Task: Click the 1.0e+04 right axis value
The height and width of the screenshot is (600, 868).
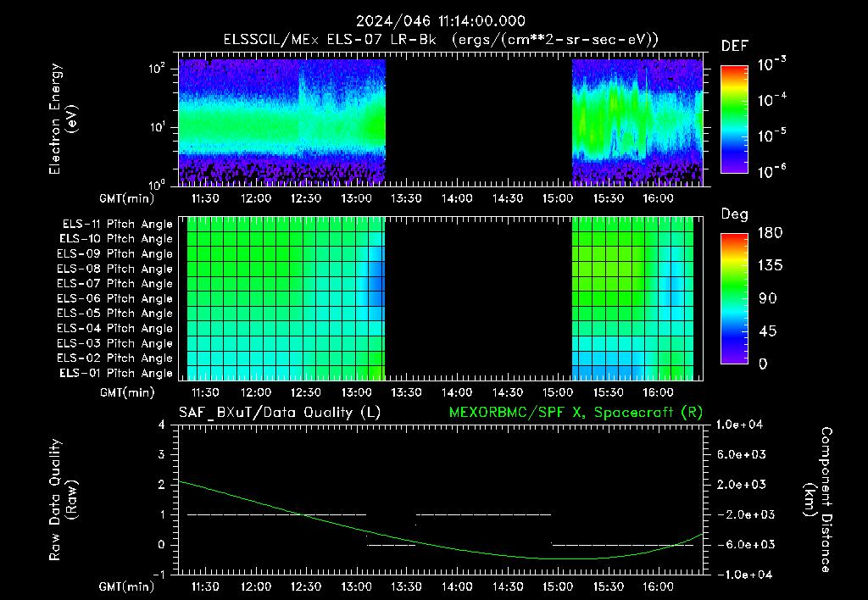Action: (739, 425)
